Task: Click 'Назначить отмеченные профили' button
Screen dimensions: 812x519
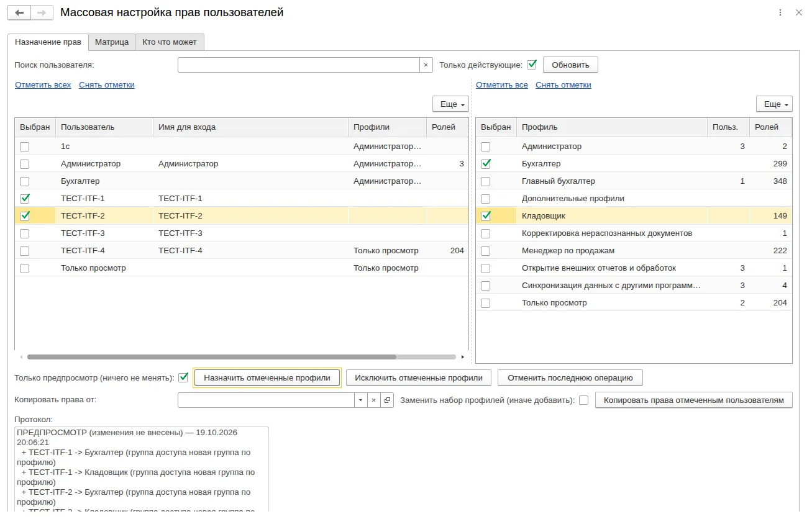Action: coord(267,377)
